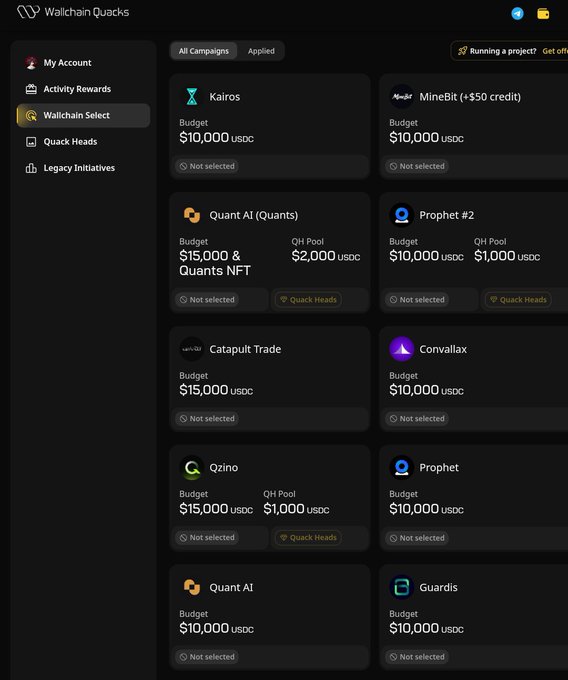Click Quant AI Not selected badge
The height and width of the screenshot is (680, 568).
tap(207, 657)
